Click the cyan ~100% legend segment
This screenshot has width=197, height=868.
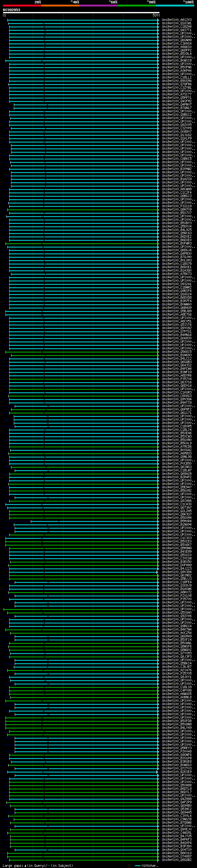pyautogui.click(x=175, y=6)
